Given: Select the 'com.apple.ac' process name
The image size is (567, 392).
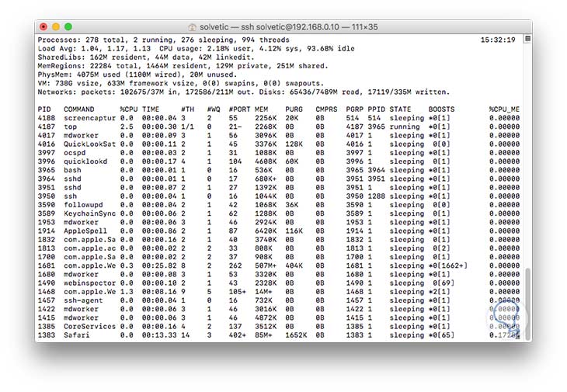Looking at the screenshot, I should (89, 248).
